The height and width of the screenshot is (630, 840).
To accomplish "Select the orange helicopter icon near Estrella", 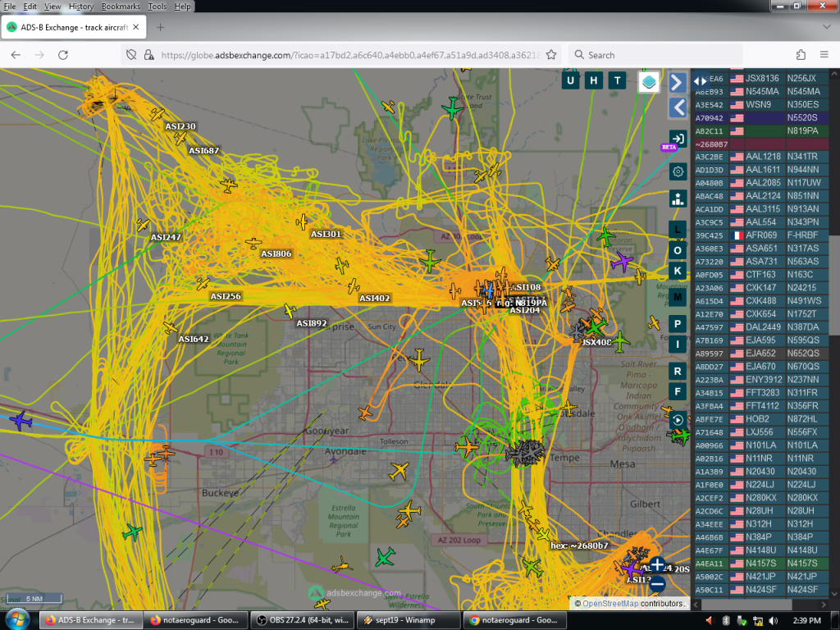I will click(x=340, y=564).
